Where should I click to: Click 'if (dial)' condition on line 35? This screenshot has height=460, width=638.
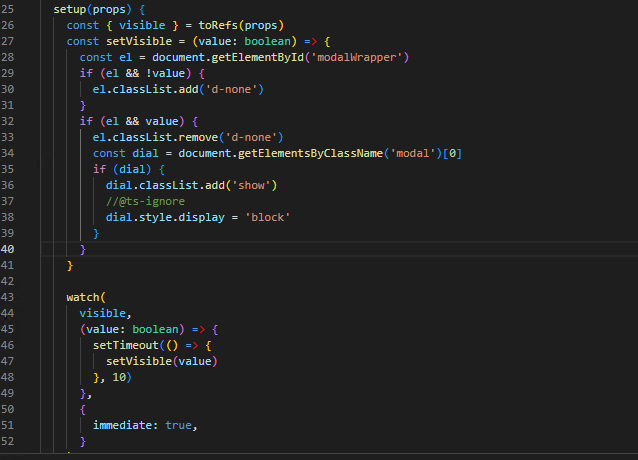[x=122, y=169]
